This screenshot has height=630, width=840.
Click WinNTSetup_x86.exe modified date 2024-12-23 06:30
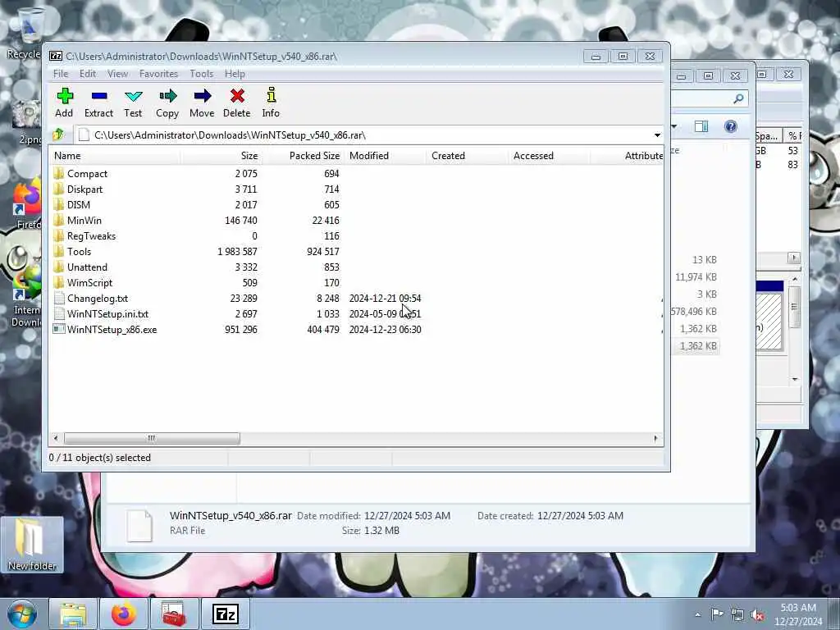(386, 330)
